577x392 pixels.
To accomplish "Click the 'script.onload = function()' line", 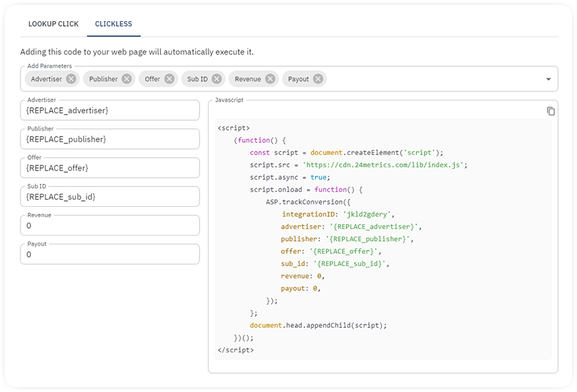I will [306, 190].
